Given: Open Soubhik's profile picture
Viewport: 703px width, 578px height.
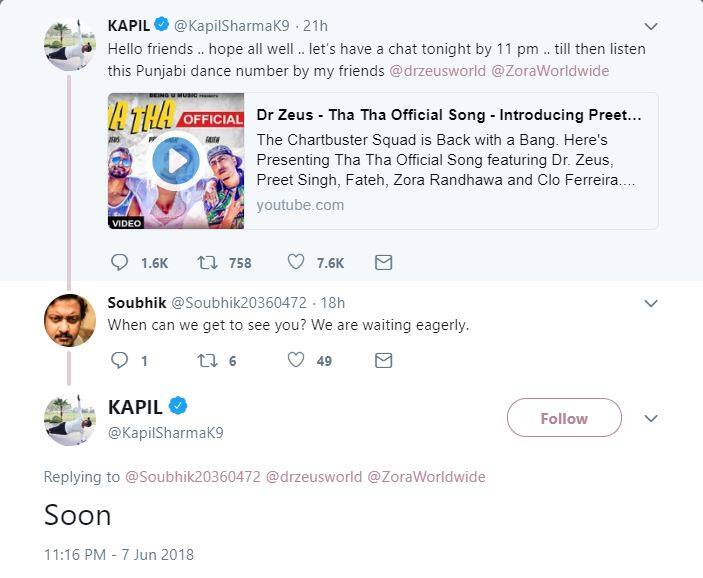Looking at the screenshot, I should 69,321.
